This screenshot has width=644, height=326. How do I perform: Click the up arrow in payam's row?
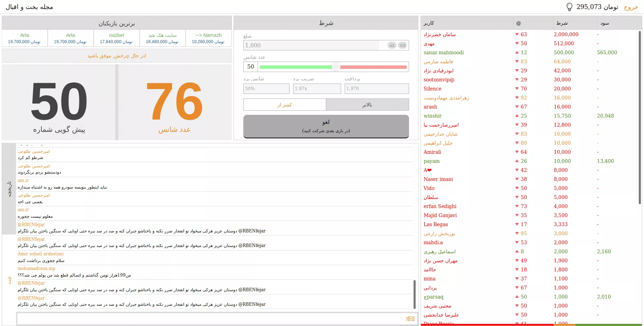coord(517,161)
